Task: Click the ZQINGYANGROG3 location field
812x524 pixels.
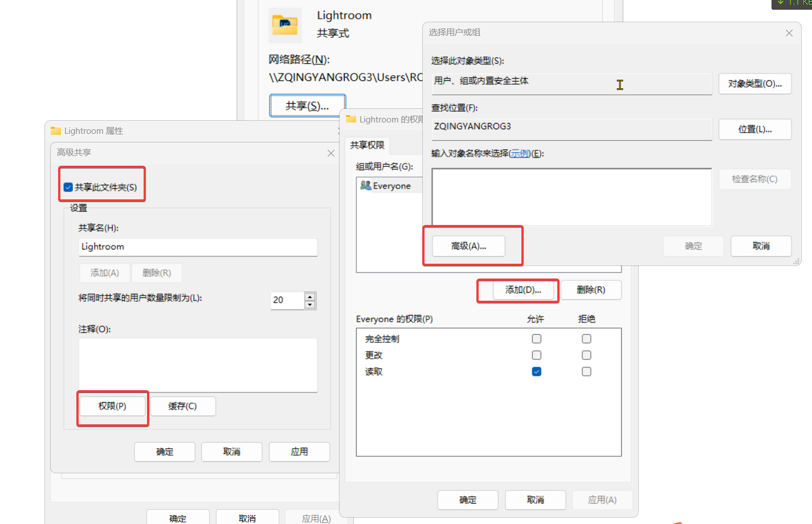Action: tap(572, 129)
